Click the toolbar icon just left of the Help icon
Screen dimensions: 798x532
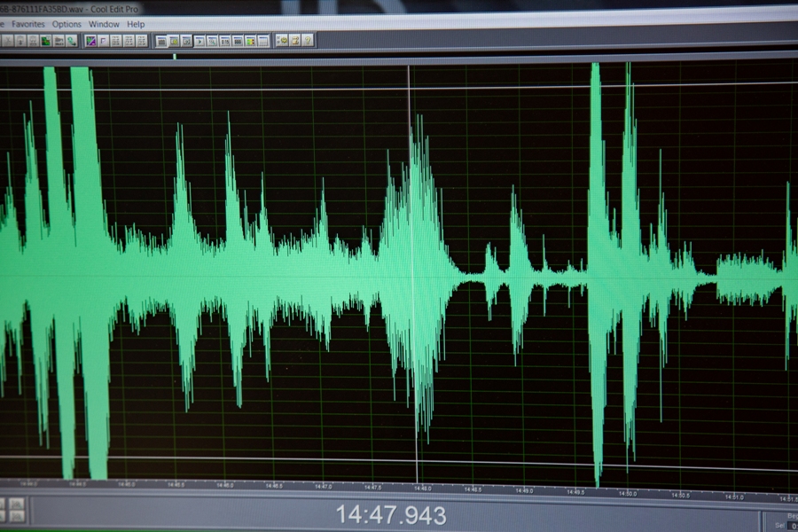[294, 40]
